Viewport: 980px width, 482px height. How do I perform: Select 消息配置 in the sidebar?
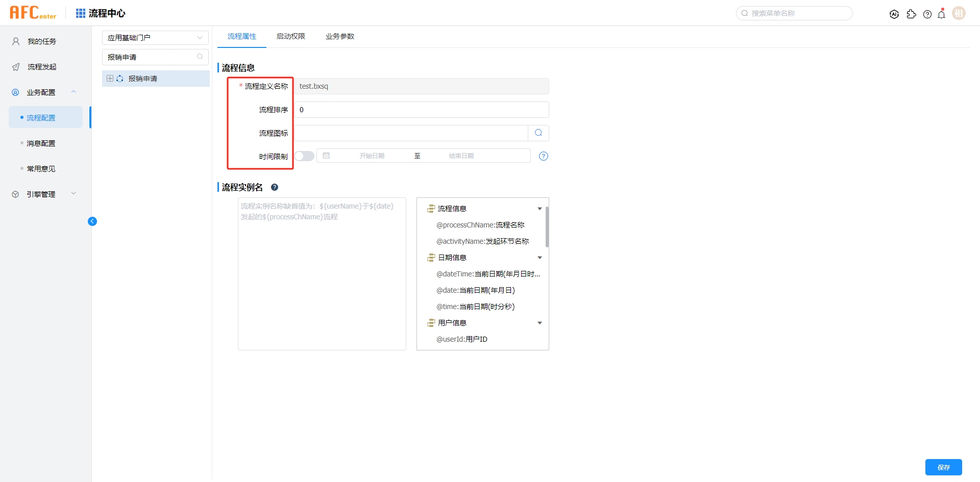click(x=41, y=143)
